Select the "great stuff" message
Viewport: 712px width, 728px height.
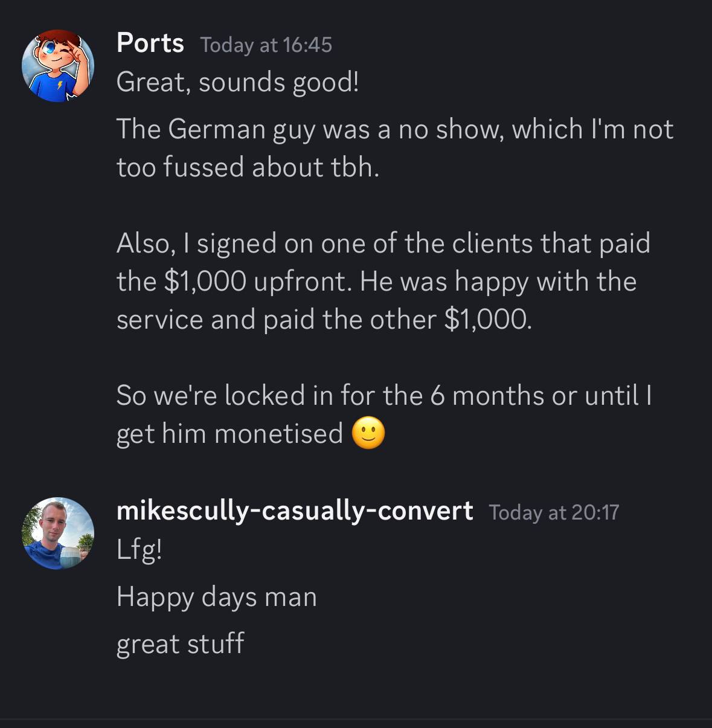tap(181, 643)
